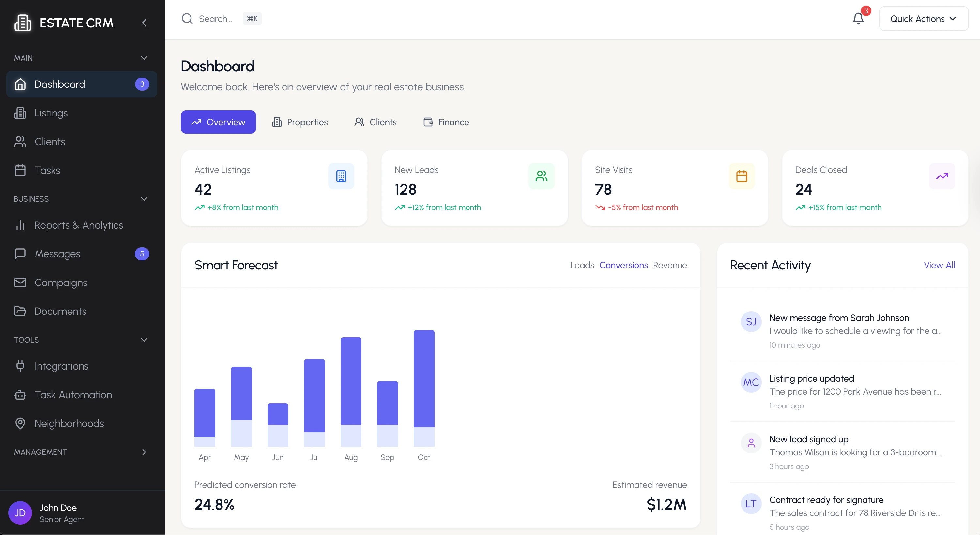Click the Integrations plug icon
This screenshot has width=980, height=535.
[20, 366]
